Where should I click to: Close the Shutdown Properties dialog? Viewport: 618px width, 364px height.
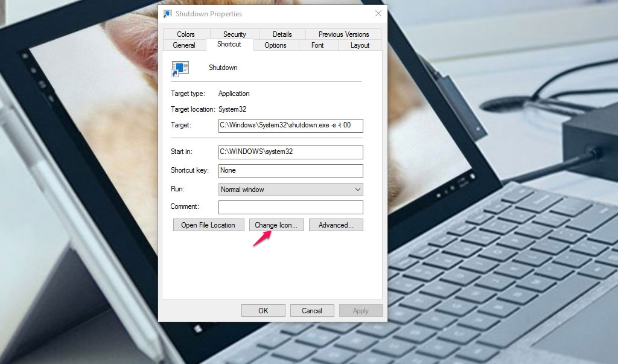tap(378, 14)
